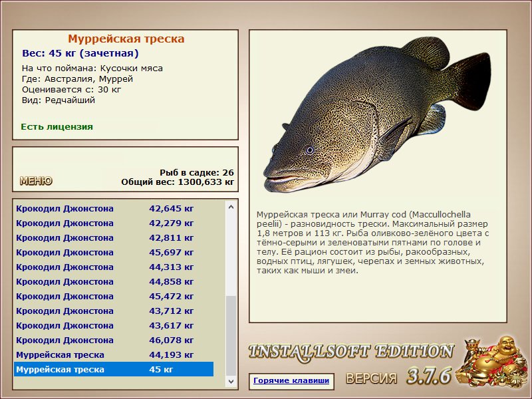Open the МЕНЮ button
532x399 pixels.
[x=36, y=181]
